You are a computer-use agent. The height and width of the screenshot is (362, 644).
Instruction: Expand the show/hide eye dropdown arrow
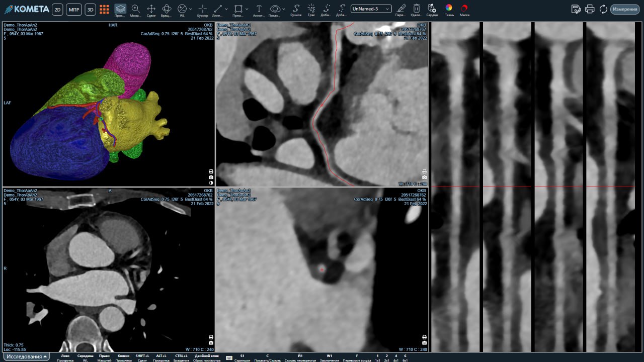click(284, 9)
